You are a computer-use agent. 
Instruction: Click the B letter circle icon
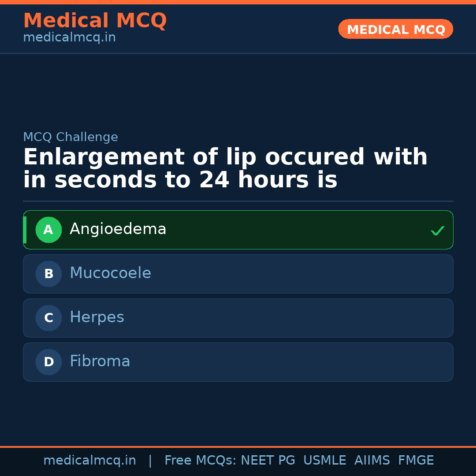[x=48, y=274]
